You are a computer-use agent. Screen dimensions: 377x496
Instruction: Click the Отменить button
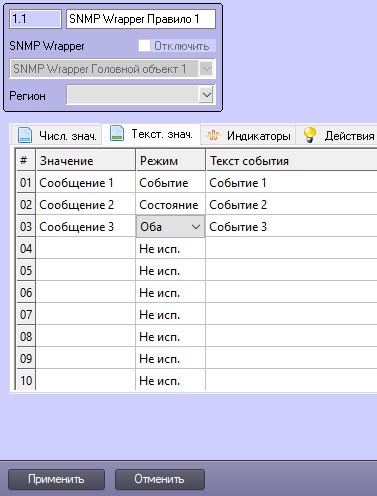tap(160, 479)
